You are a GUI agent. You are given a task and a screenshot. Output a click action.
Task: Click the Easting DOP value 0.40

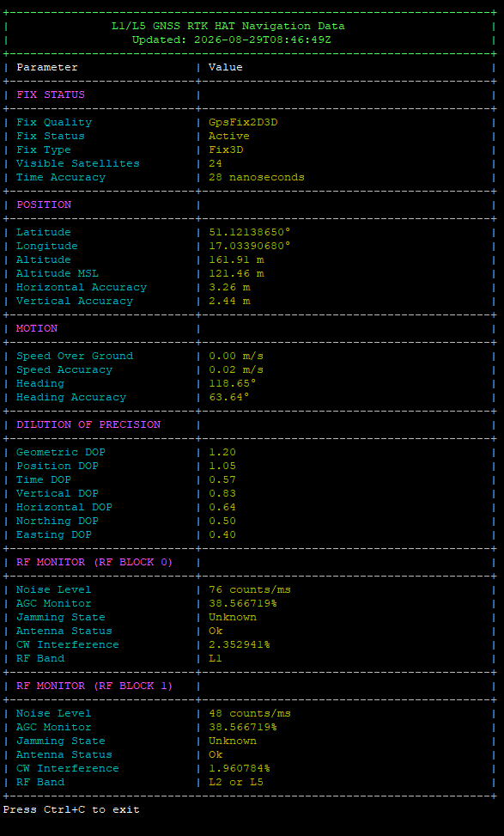[x=222, y=534]
